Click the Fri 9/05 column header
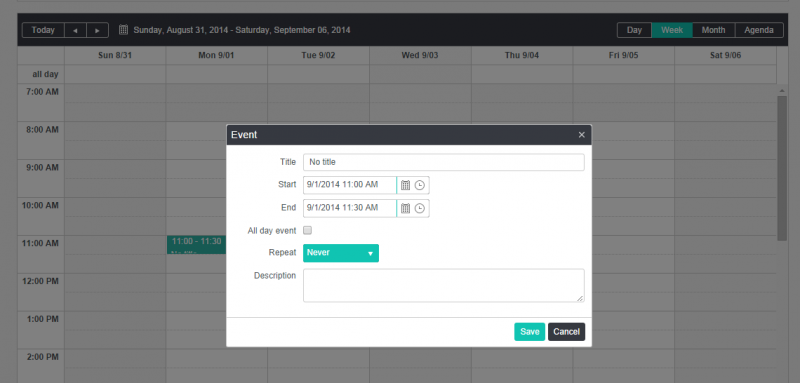The image size is (800, 383). [x=623, y=56]
